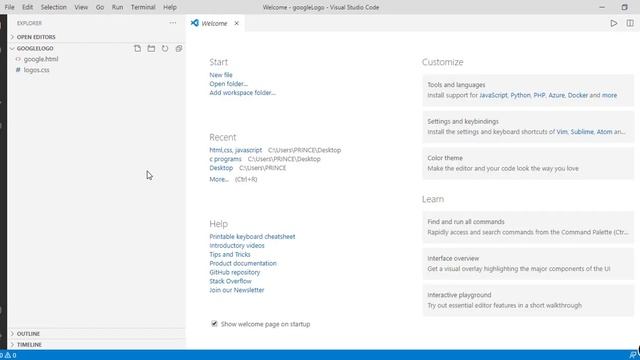Open the File menu
The height and width of the screenshot is (360, 640).
tap(9, 7)
